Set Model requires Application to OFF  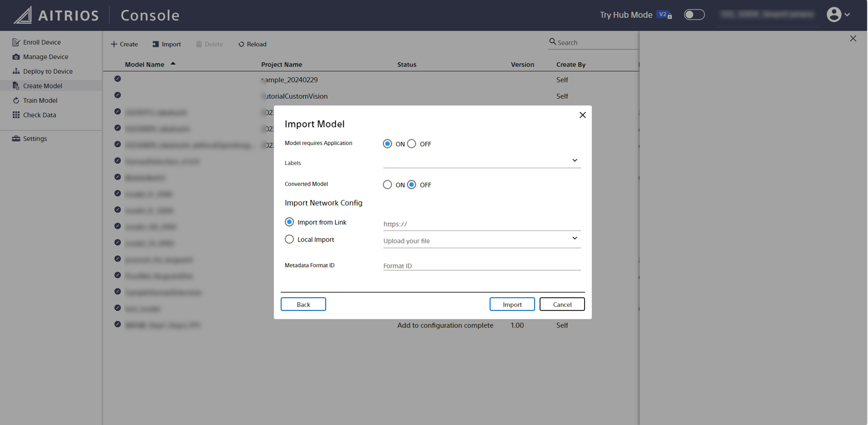click(412, 144)
